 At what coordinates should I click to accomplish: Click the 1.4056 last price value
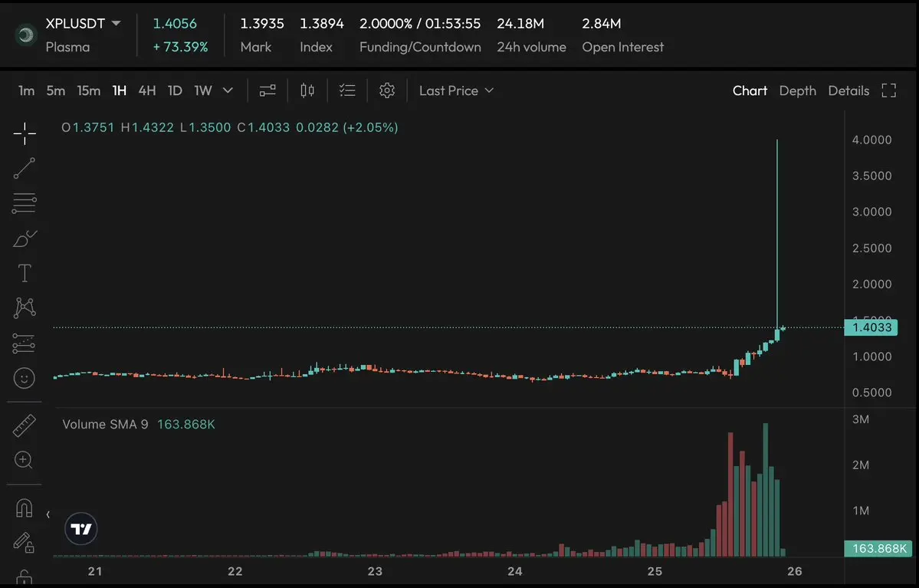[x=175, y=24]
